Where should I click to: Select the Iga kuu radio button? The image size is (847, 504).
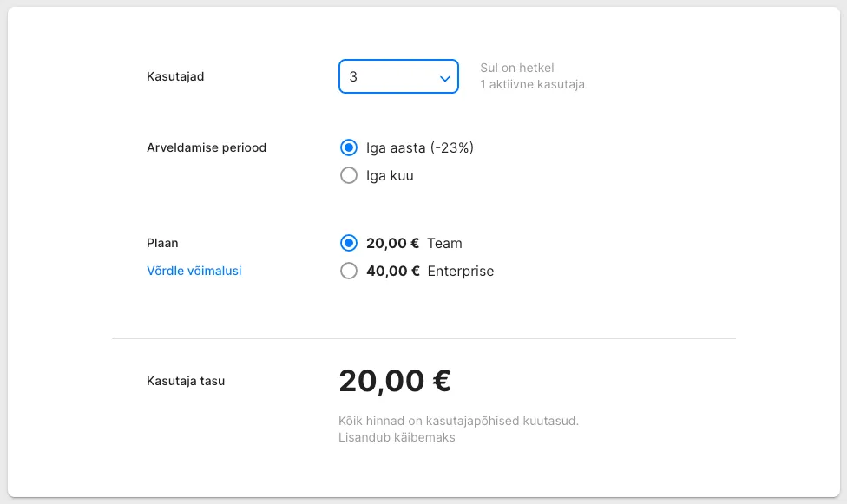tap(349, 175)
